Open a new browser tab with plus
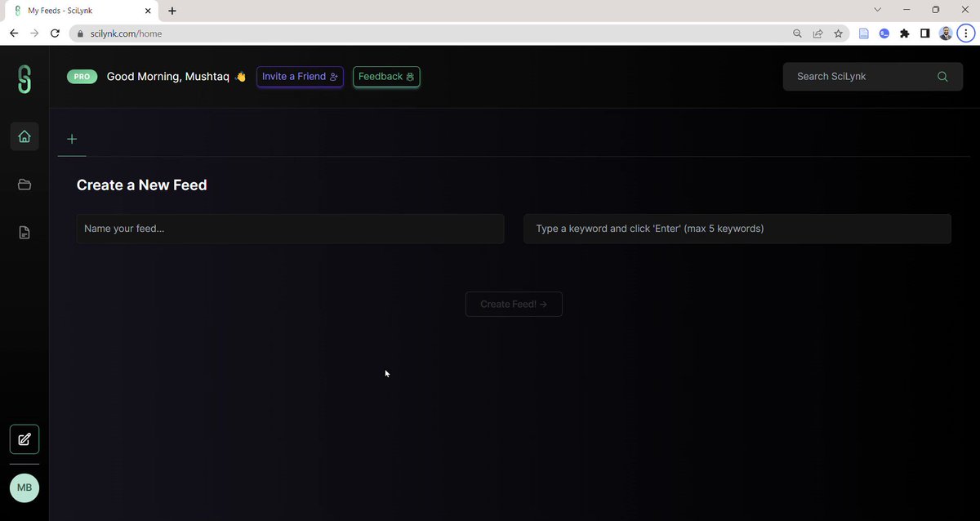The width and height of the screenshot is (980, 521). (x=172, y=11)
